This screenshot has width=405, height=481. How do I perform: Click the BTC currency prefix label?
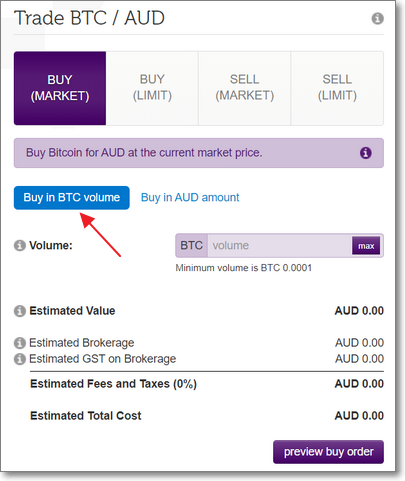coord(192,246)
